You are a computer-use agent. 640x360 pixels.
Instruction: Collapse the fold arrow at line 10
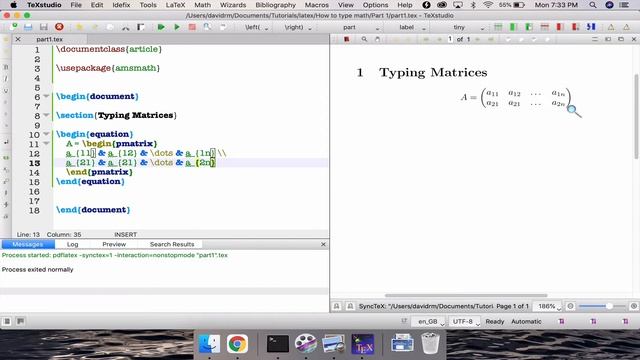click(x=47, y=134)
